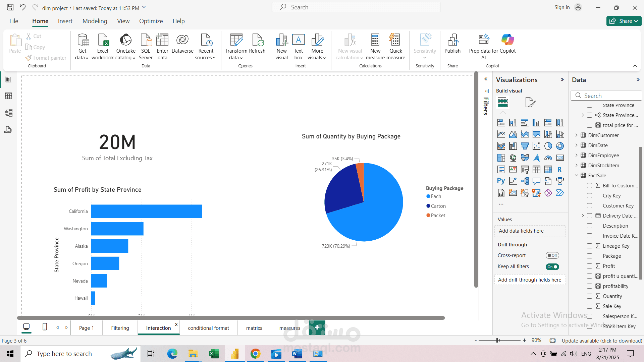Click zoom slider handle in status bar
The image size is (644, 362).
click(x=498, y=341)
